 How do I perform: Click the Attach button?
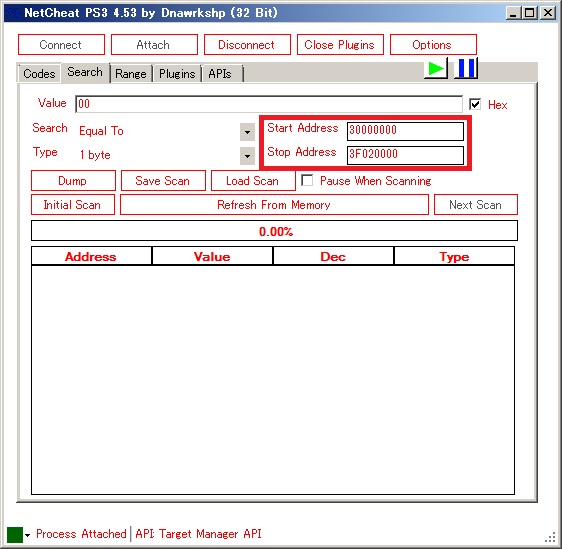154,45
